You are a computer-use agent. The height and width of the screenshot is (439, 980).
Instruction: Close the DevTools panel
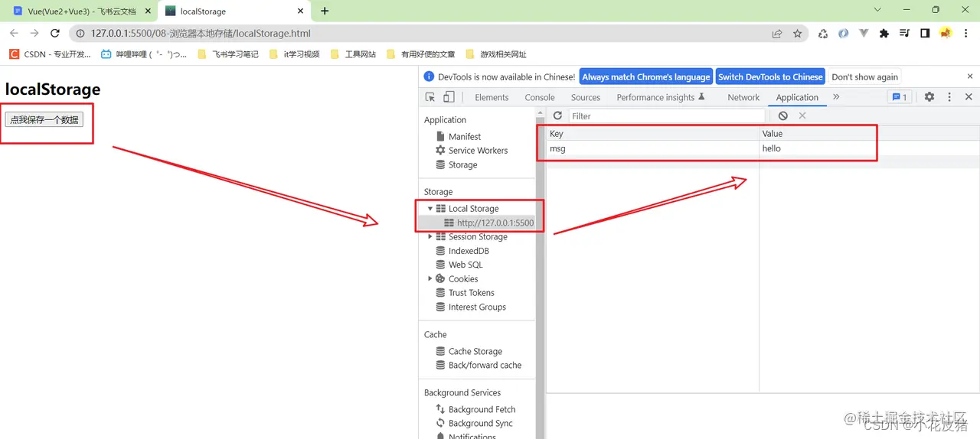[969, 97]
